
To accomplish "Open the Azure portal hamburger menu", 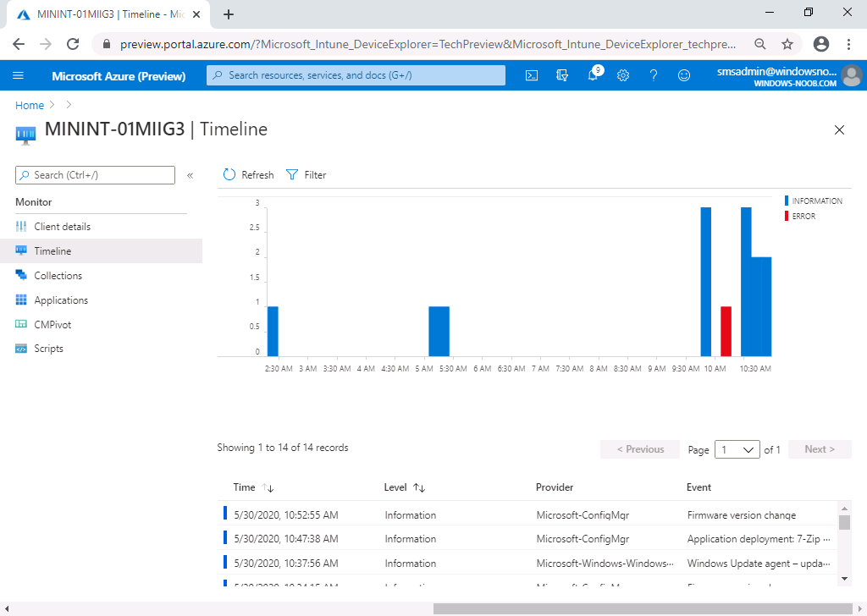I will [x=19, y=75].
